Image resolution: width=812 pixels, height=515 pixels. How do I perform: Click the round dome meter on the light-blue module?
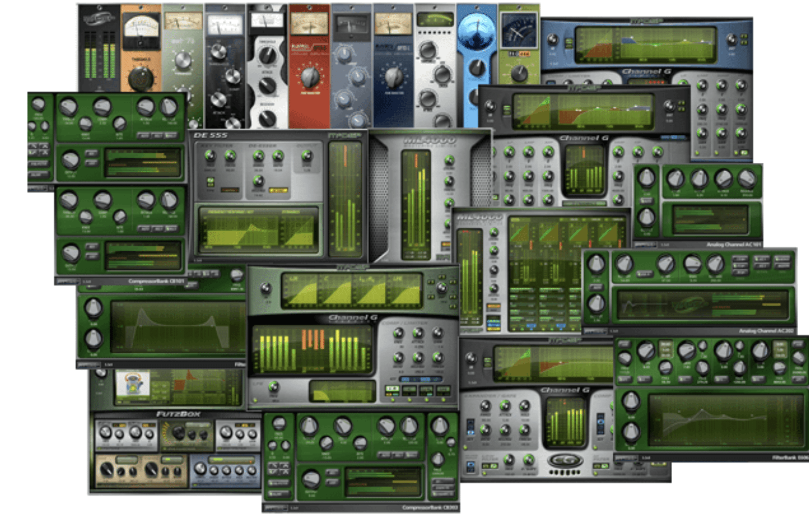tap(476, 31)
